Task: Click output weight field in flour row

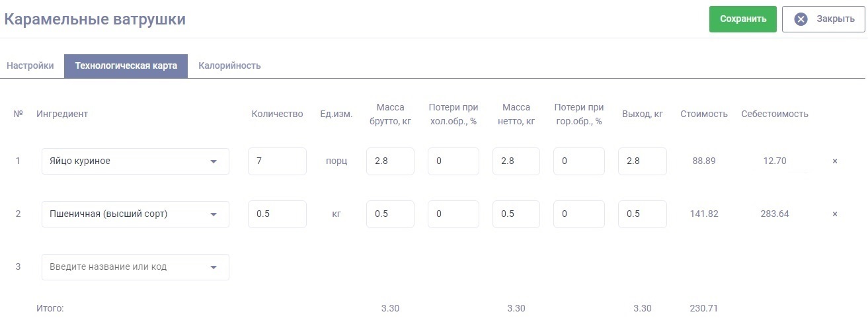Action: tap(642, 214)
